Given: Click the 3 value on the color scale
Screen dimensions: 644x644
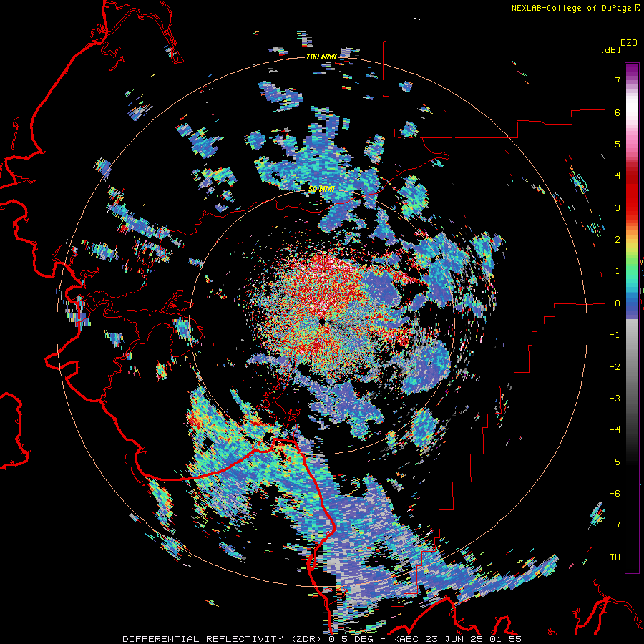Looking at the screenshot, I should coord(618,208).
